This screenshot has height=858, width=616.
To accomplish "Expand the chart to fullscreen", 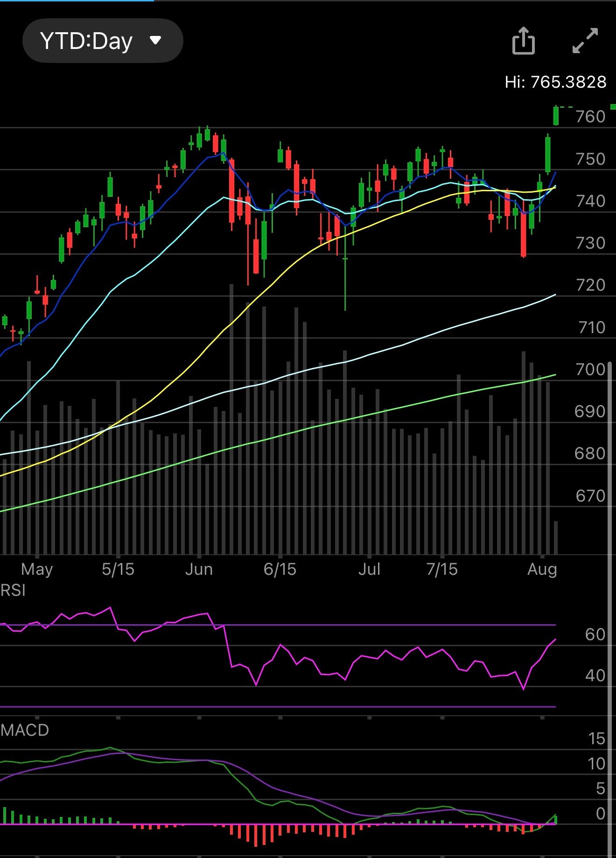I will point(585,41).
